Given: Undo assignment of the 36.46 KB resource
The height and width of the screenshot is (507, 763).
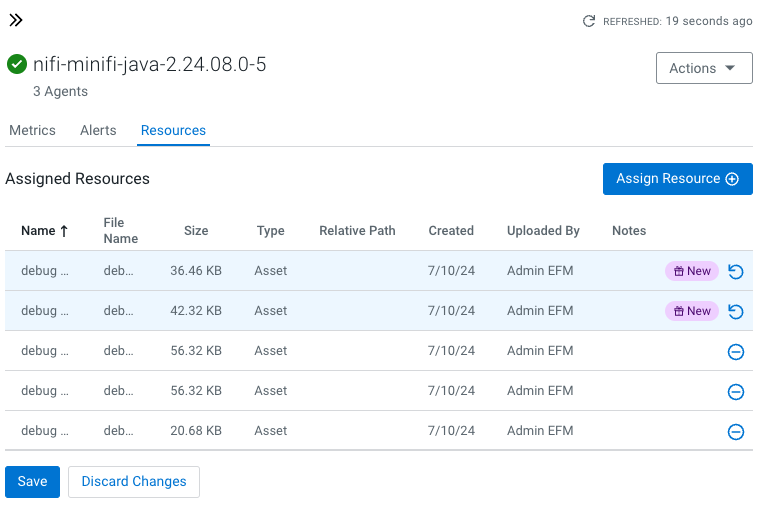Looking at the screenshot, I should pos(736,272).
